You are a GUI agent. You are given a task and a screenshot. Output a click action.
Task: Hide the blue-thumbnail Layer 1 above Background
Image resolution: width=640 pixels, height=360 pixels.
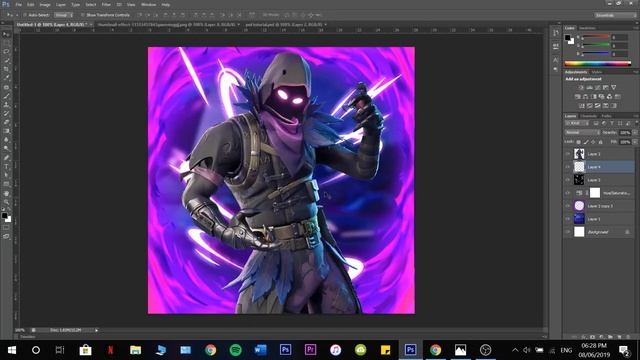567,219
